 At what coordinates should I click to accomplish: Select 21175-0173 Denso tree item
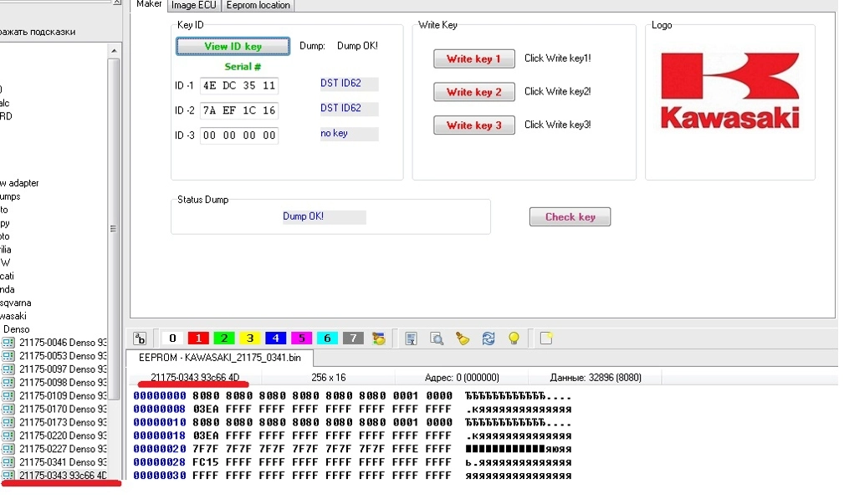pyautogui.click(x=63, y=422)
